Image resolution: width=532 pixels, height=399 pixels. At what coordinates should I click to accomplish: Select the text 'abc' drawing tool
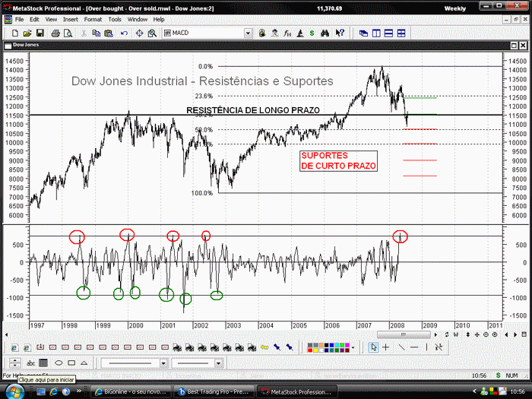(x=31, y=363)
